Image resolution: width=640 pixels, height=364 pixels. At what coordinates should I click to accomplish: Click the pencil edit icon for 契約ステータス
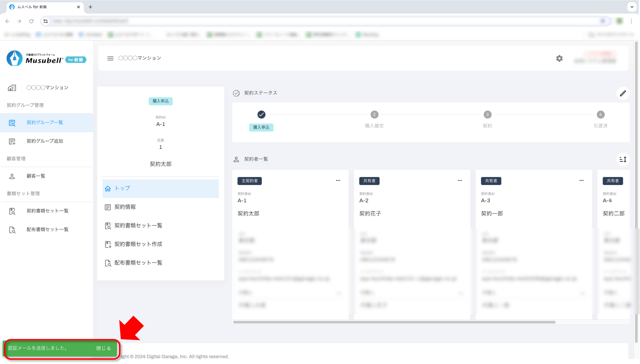tap(623, 93)
